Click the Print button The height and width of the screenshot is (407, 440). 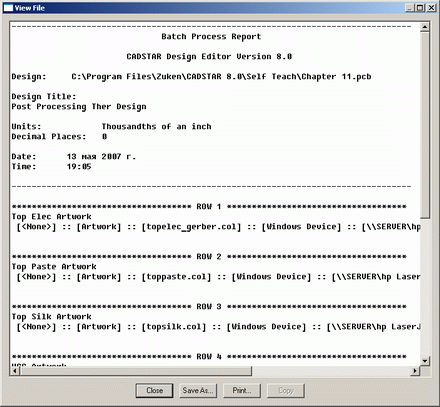242,390
